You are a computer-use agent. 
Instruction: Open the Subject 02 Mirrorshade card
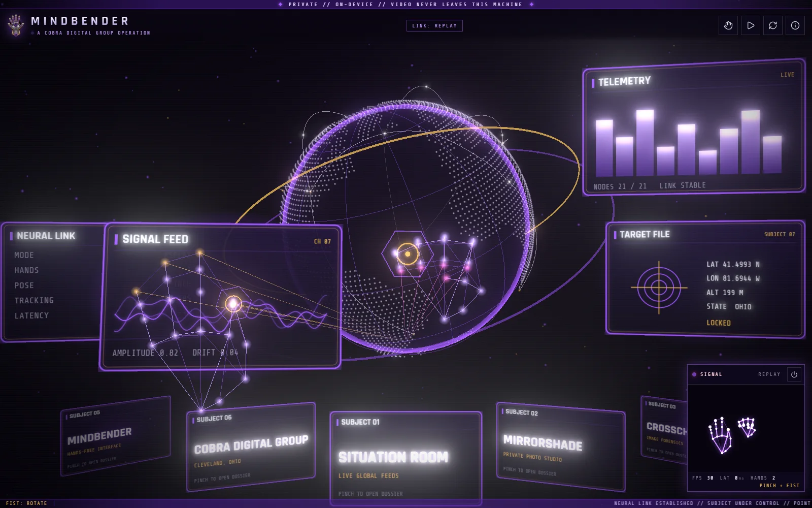[x=560, y=447]
